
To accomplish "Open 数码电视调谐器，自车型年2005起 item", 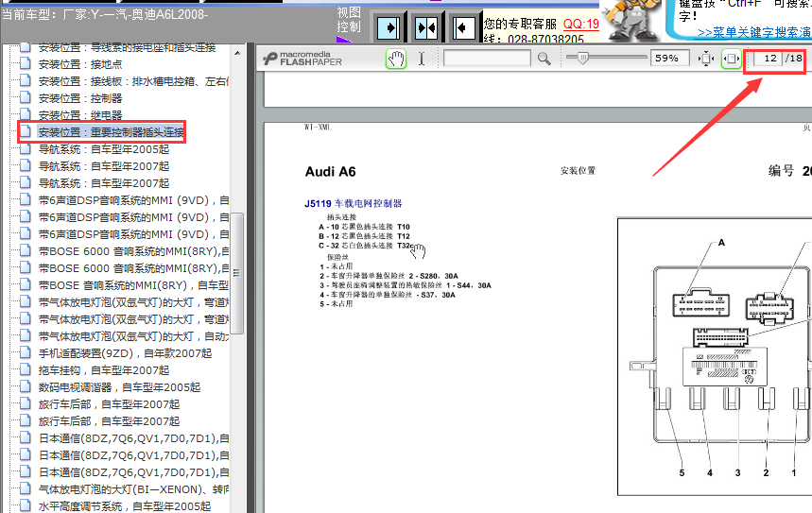I will [120, 387].
